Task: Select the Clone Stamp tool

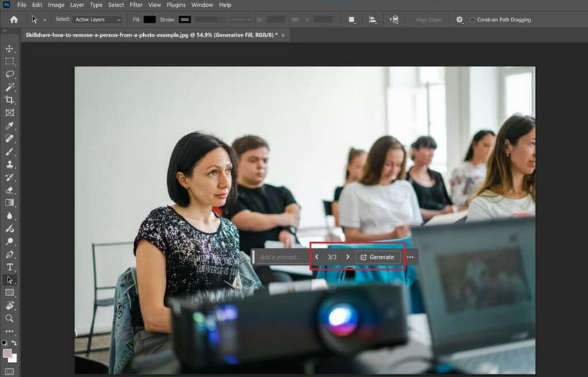Action: [x=10, y=165]
